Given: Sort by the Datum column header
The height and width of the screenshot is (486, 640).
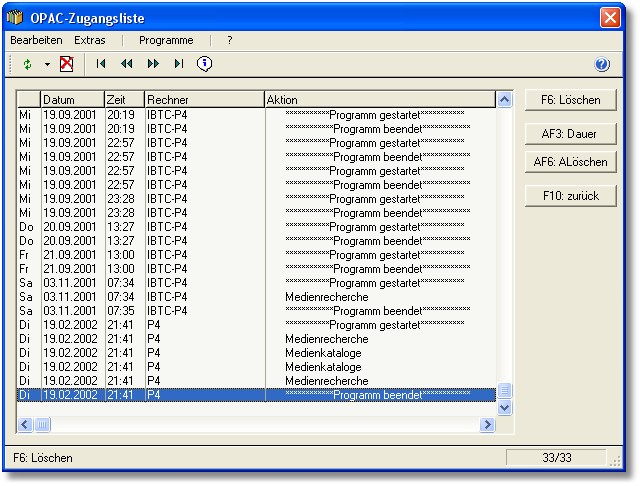Looking at the screenshot, I should (x=72, y=100).
